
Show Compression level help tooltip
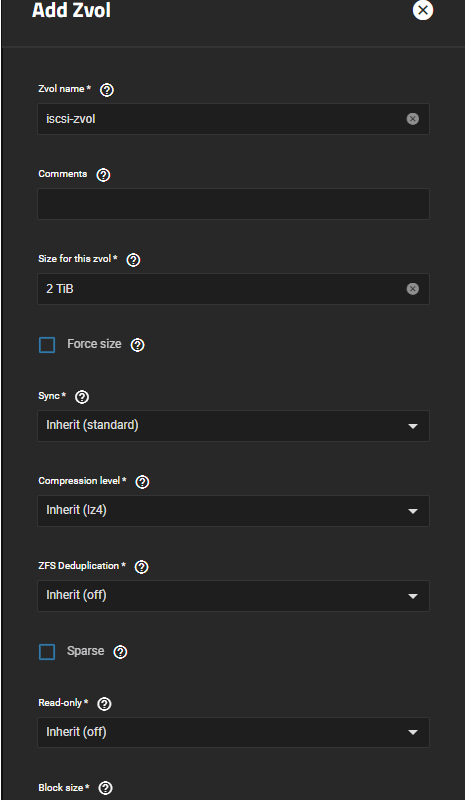142,482
